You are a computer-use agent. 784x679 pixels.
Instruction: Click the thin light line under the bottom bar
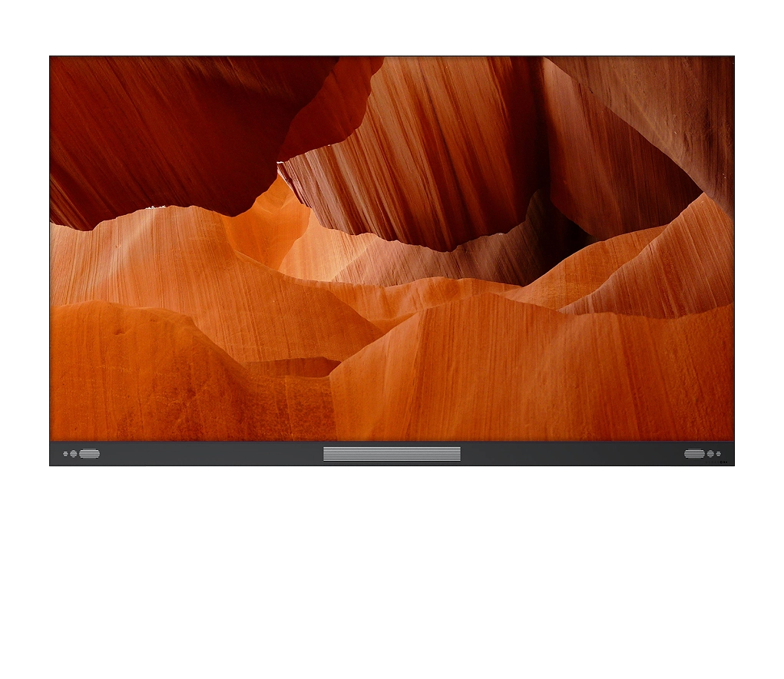(x=407, y=466)
